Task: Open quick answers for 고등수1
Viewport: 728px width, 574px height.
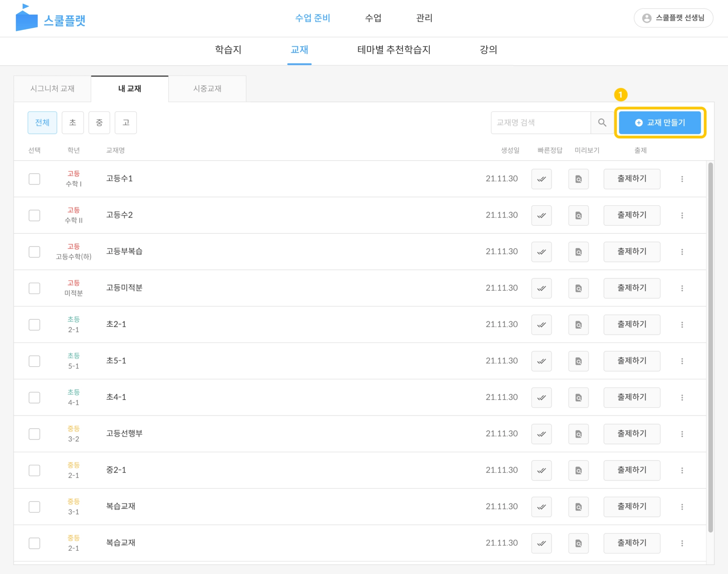Action: click(x=541, y=179)
